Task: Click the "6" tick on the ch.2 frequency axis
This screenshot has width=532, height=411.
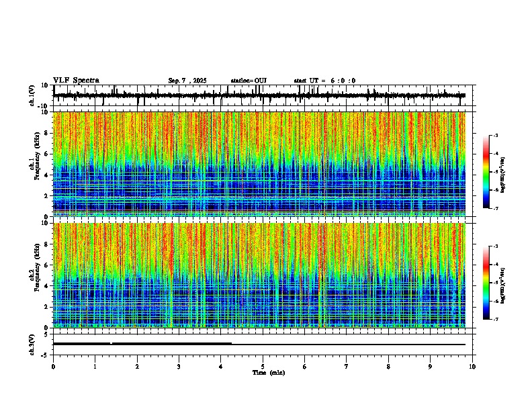Action: (x=47, y=265)
